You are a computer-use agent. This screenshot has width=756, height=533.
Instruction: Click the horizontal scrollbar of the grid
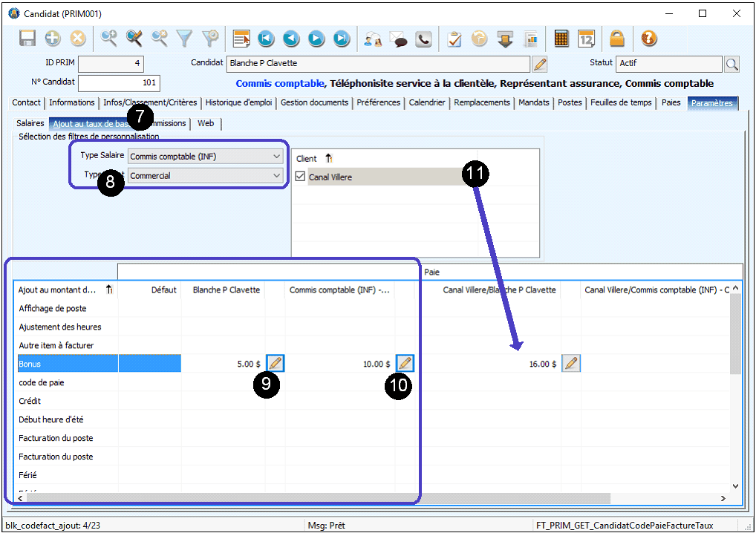point(319,498)
